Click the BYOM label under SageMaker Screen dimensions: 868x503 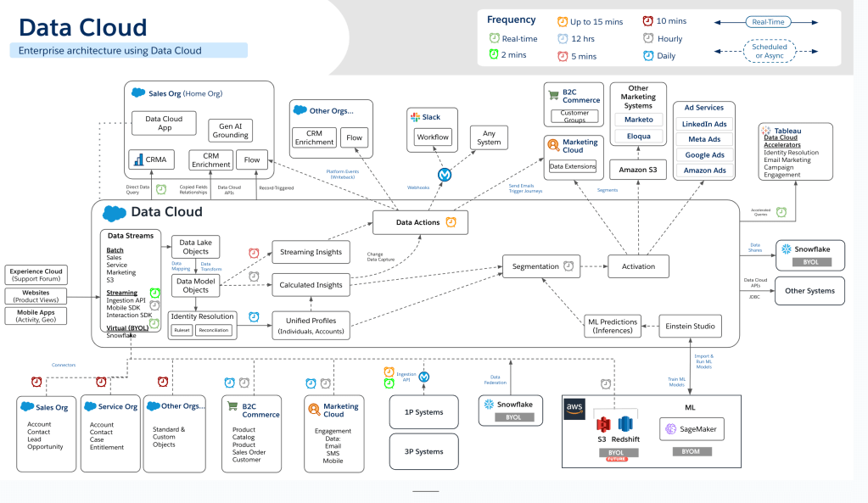[x=691, y=451]
